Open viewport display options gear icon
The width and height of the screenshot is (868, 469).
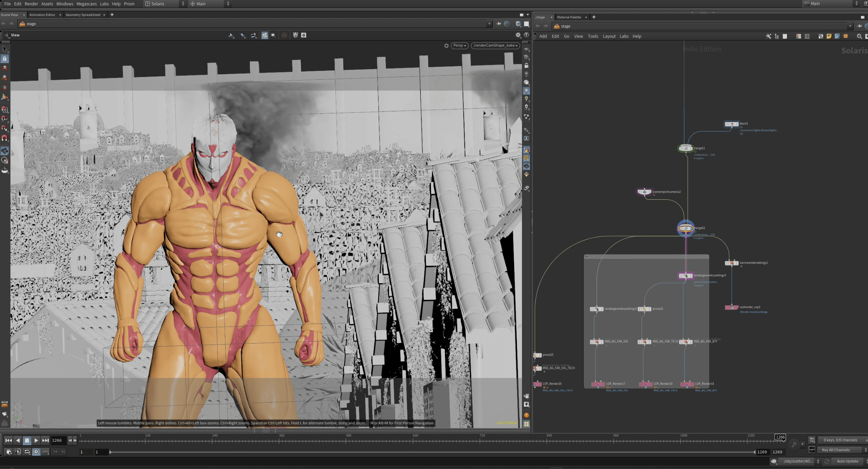point(518,35)
